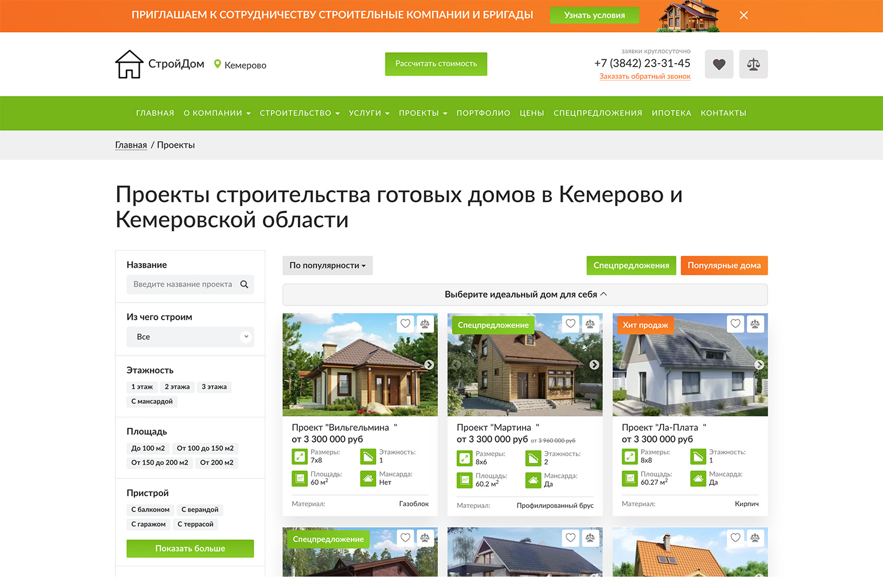Image resolution: width=883 pixels, height=588 pixels.
Task: Open the 'Портфолио' menu item
Action: [x=483, y=113]
